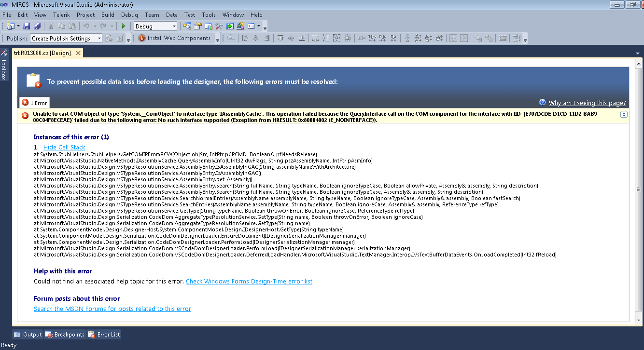Click the Cut scissors icon
644x350 pixels.
(x=51, y=26)
